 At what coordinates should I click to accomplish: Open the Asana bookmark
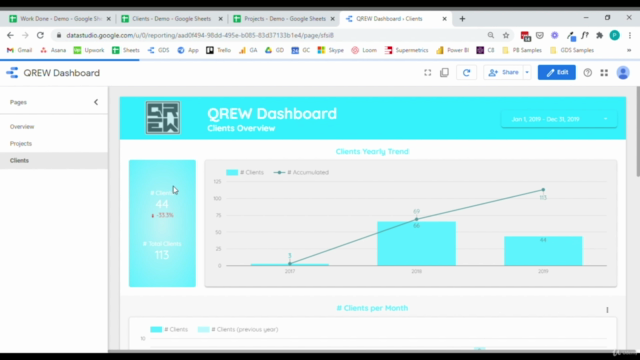click(53, 50)
